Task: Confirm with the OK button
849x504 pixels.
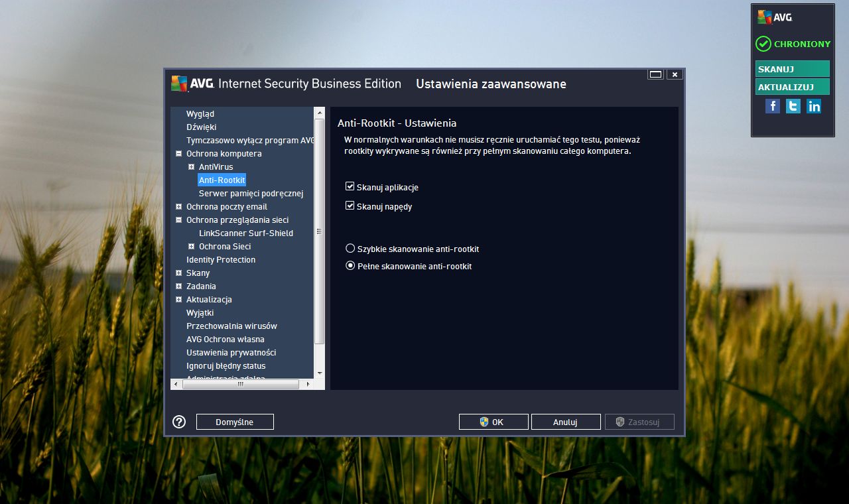Action: tap(493, 422)
